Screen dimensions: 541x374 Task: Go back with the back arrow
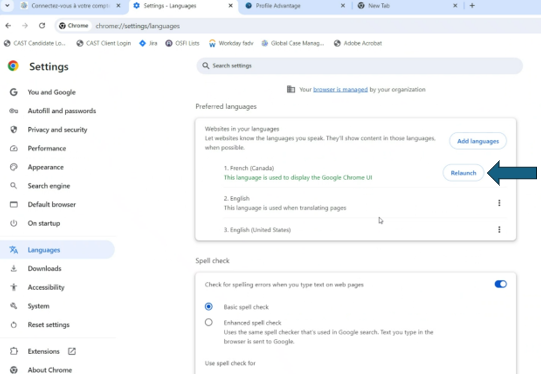pyautogui.click(x=8, y=26)
